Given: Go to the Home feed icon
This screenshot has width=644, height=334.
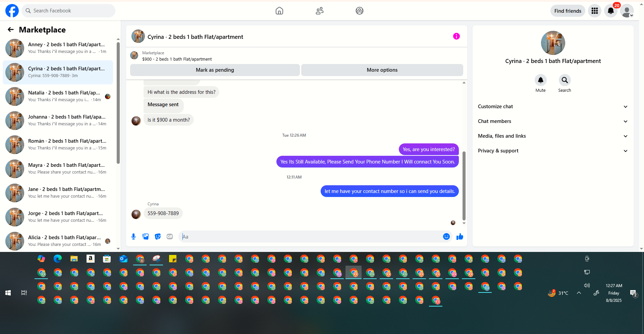Looking at the screenshot, I should [x=279, y=11].
